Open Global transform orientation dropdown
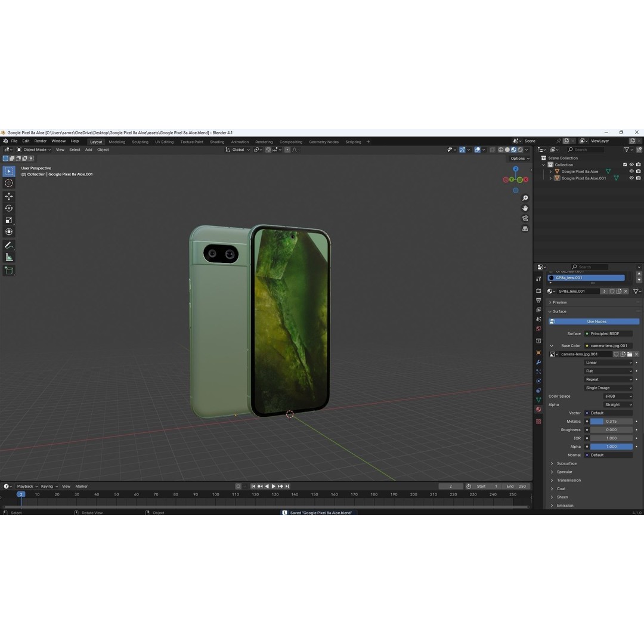 237,150
